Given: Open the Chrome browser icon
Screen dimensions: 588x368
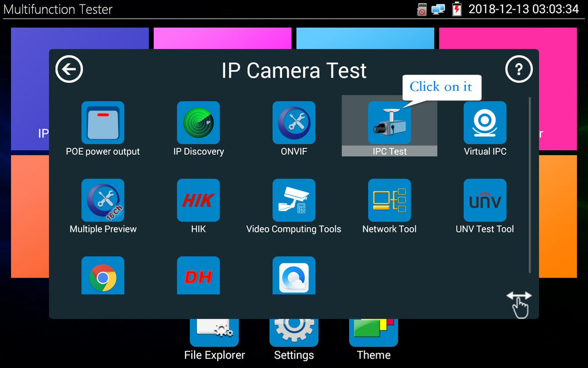Looking at the screenshot, I should click(103, 277).
